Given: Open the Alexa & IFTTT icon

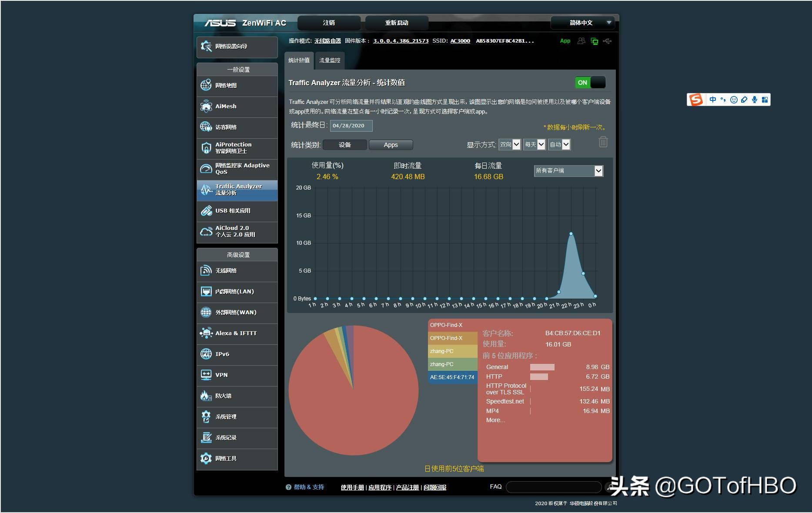Looking at the screenshot, I should pyautogui.click(x=206, y=333).
